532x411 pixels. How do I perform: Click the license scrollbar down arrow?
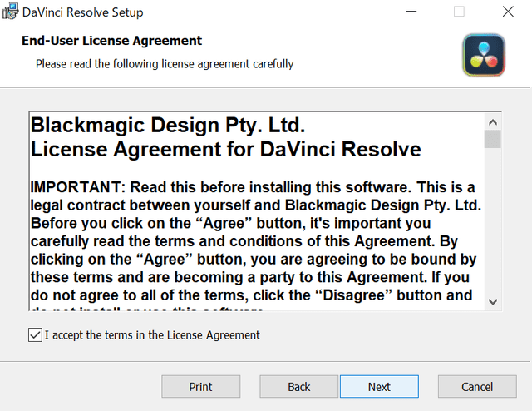(x=493, y=301)
